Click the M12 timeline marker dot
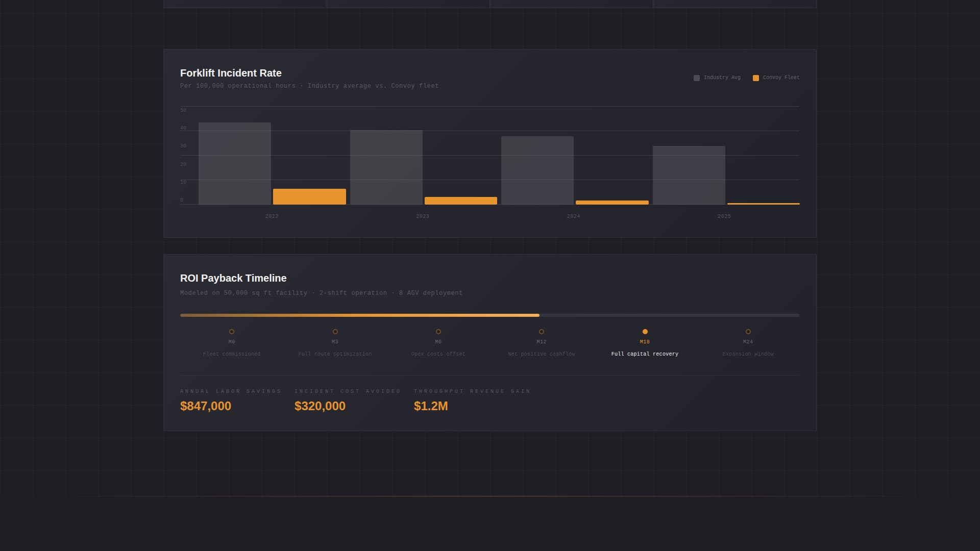This screenshot has width=980, height=551. 542,332
